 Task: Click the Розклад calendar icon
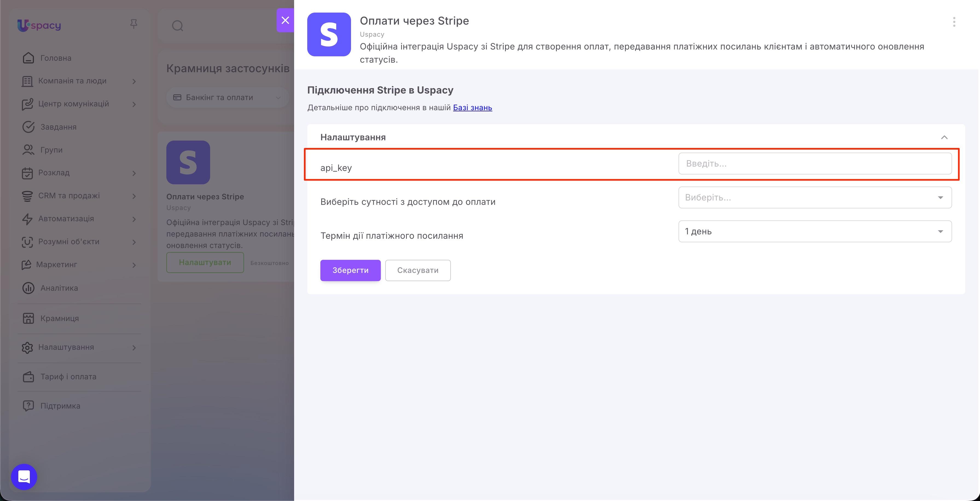click(x=27, y=173)
